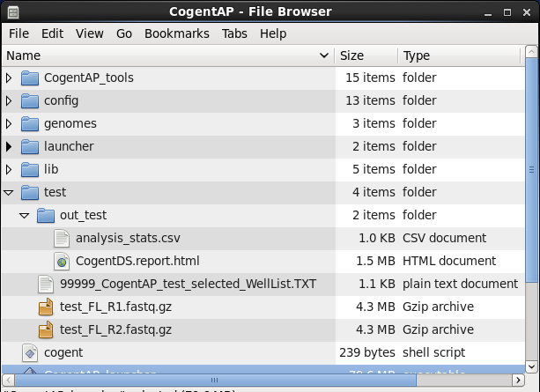Click the '1.5 MB' size cell
The image size is (540, 392).
[x=375, y=261]
